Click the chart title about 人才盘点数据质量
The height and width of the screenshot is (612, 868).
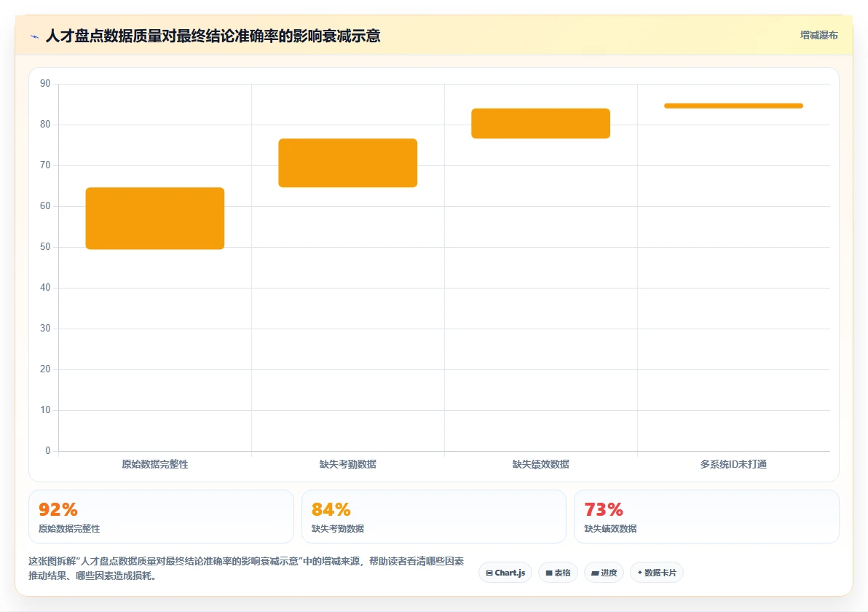click(213, 36)
